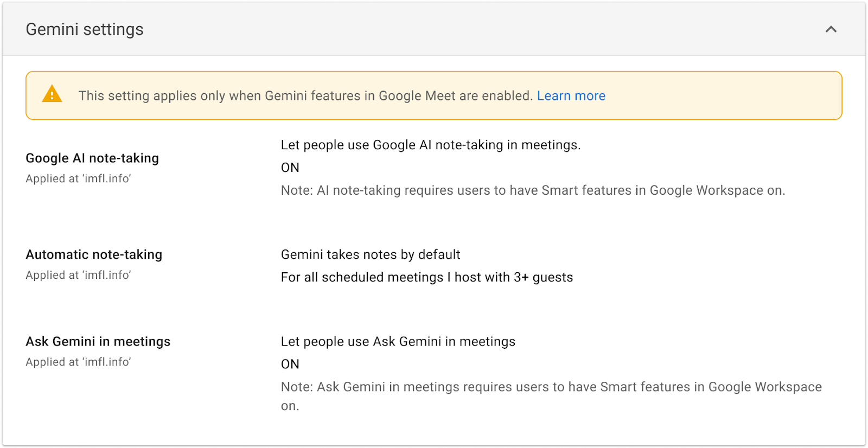Image resolution: width=868 pixels, height=448 pixels.
Task: Select the Ask Gemini in meetings setting
Action: [x=98, y=341]
